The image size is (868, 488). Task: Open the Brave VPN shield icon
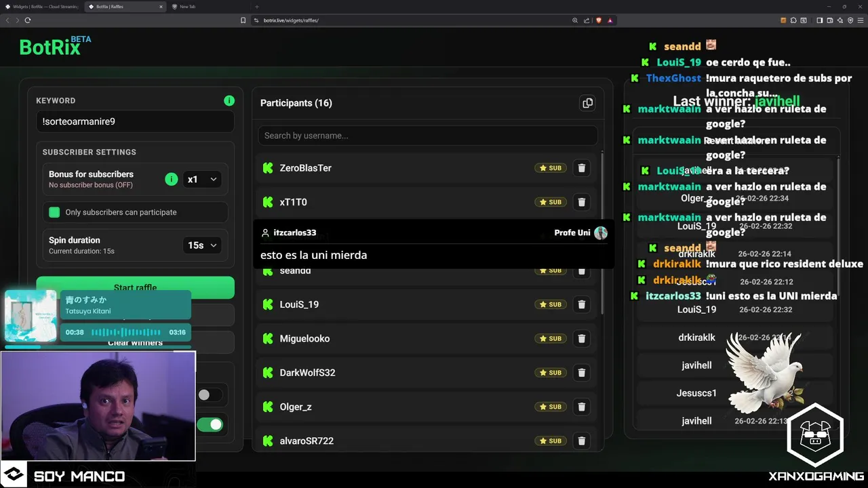tap(850, 20)
